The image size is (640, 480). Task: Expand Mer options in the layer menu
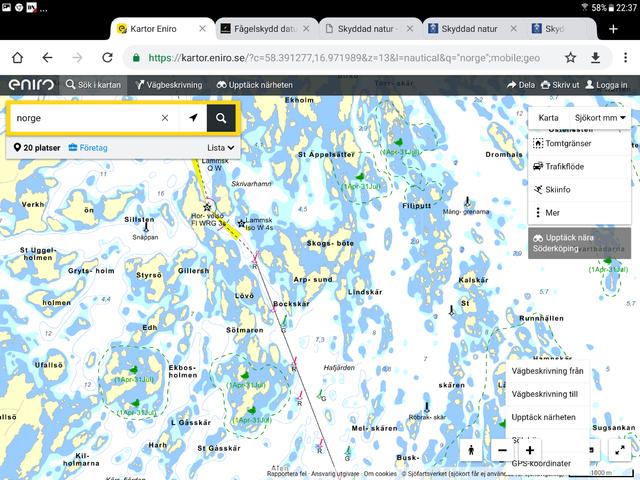point(580,213)
